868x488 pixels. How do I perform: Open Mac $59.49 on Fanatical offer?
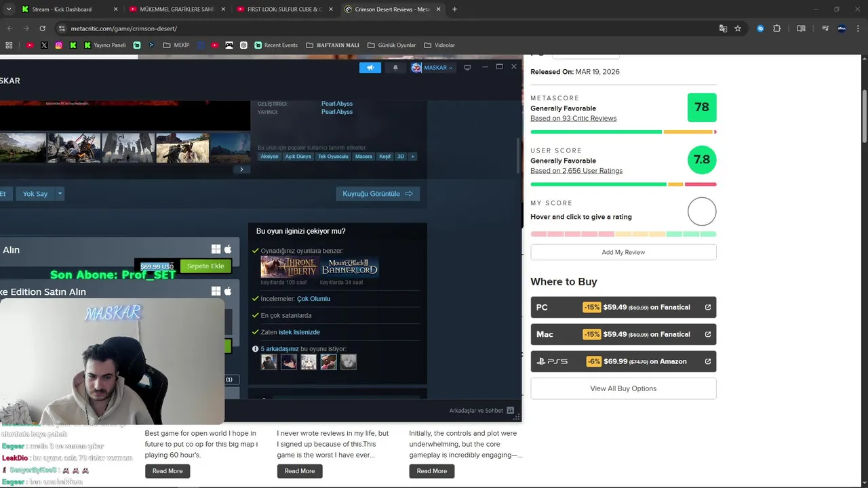(x=623, y=334)
